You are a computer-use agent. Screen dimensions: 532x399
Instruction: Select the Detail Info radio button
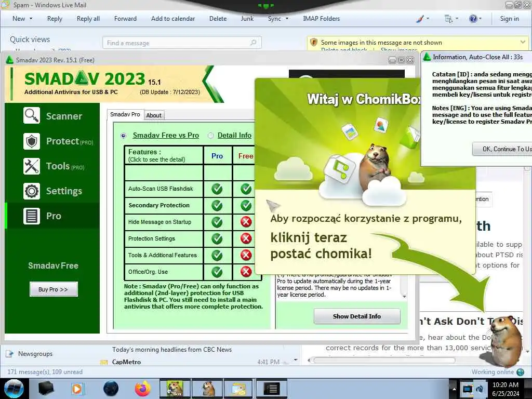[x=211, y=136]
